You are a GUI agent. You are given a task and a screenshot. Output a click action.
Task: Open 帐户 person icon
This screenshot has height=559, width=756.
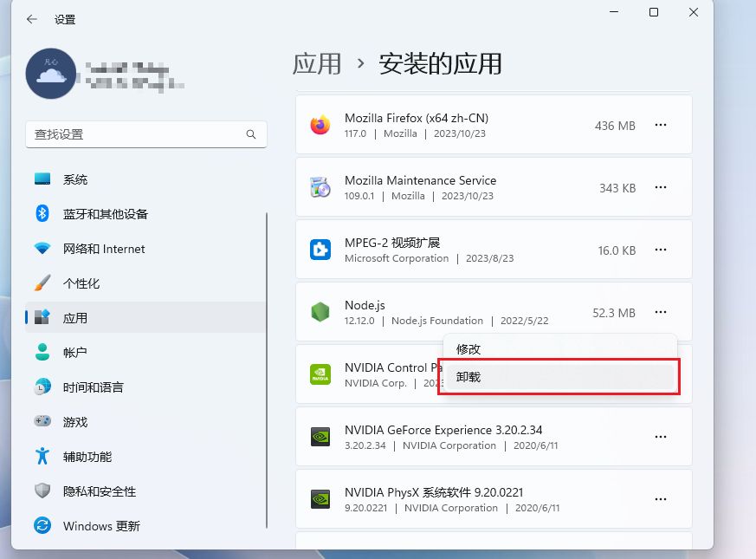click(42, 352)
